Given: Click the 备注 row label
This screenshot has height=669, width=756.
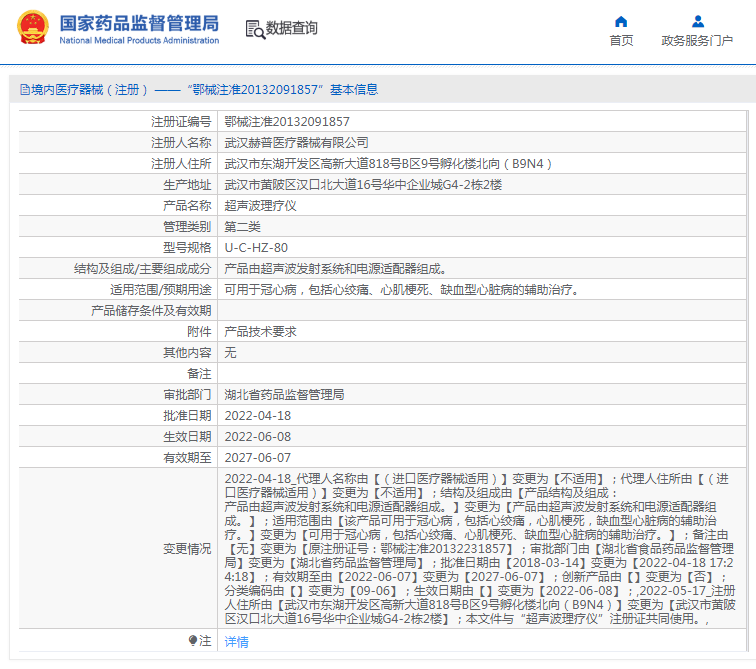Looking at the screenshot, I should coord(199,374).
